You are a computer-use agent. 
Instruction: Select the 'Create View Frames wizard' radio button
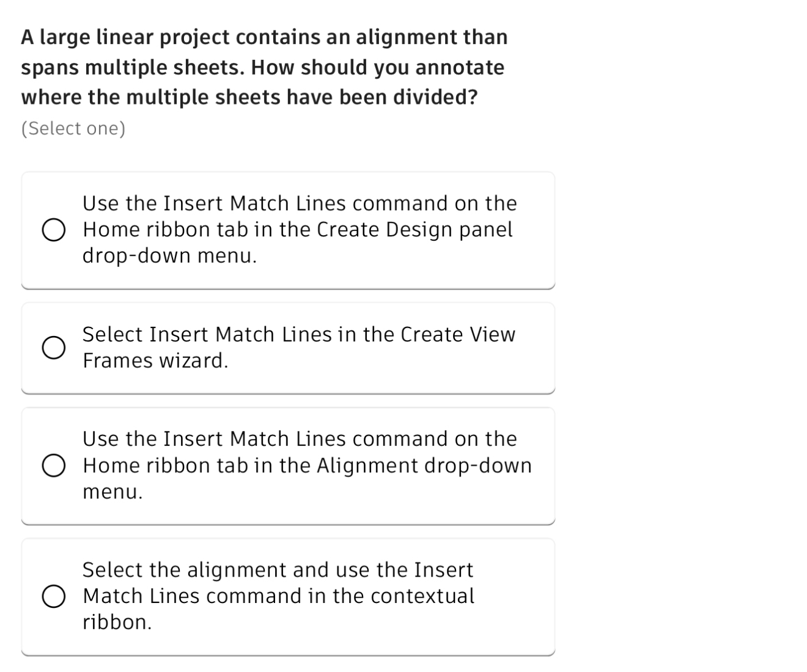[x=54, y=348]
